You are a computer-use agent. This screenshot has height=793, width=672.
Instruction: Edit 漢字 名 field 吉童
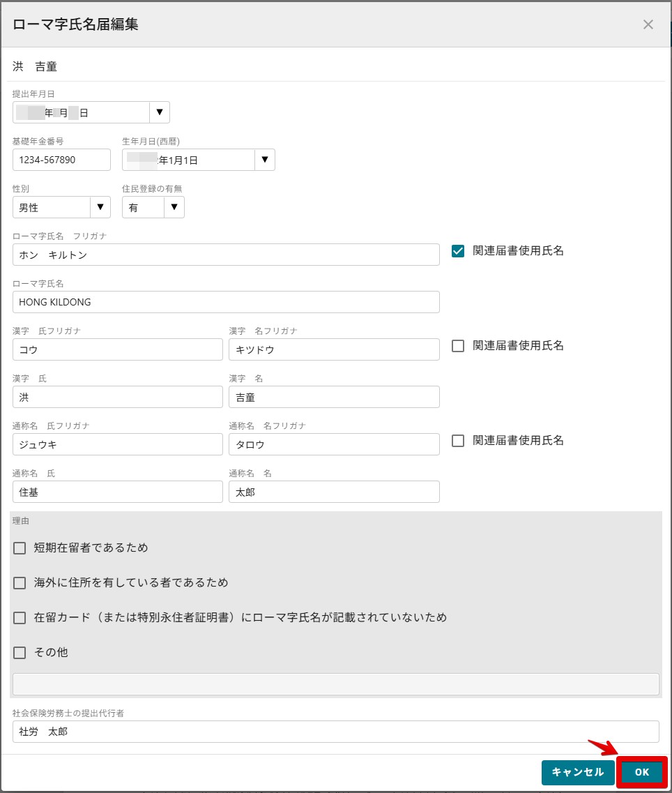334,397
